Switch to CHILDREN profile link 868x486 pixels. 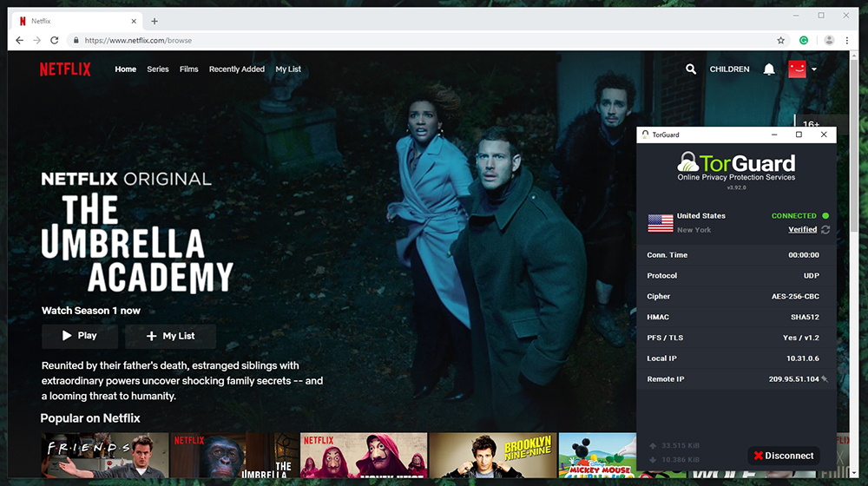730,69
